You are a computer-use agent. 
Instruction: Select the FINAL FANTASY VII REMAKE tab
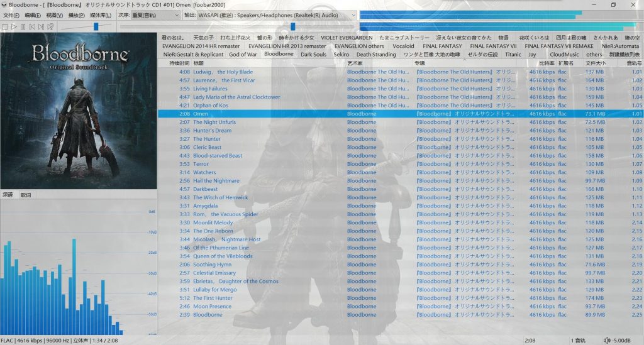(559, 46)
